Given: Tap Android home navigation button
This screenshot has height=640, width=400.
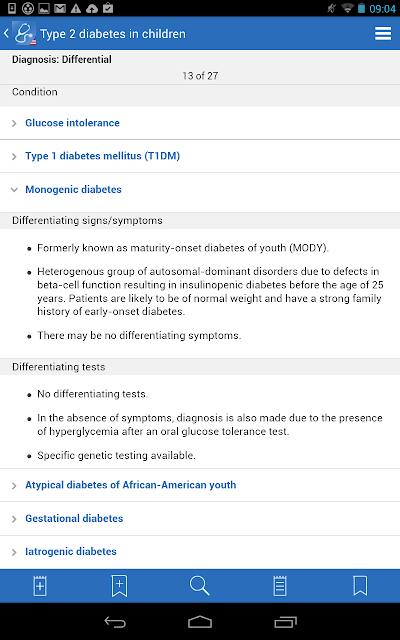Looking at the screenshot, I should click(200, 622).
